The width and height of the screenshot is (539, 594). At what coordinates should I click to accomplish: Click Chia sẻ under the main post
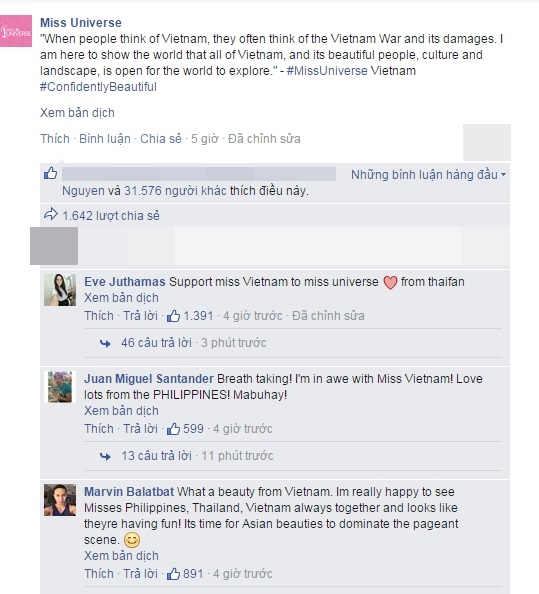(x=161, y=139)
